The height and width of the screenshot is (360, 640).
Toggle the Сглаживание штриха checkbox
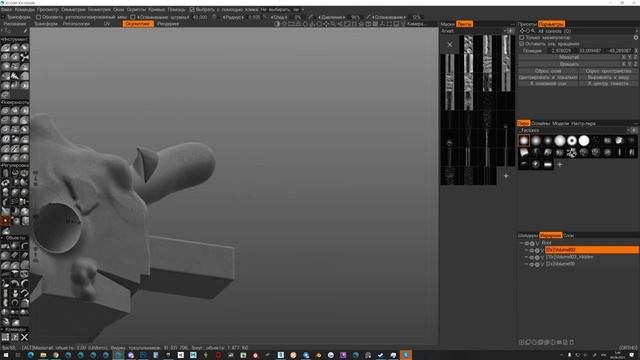[x=133, y=17]
